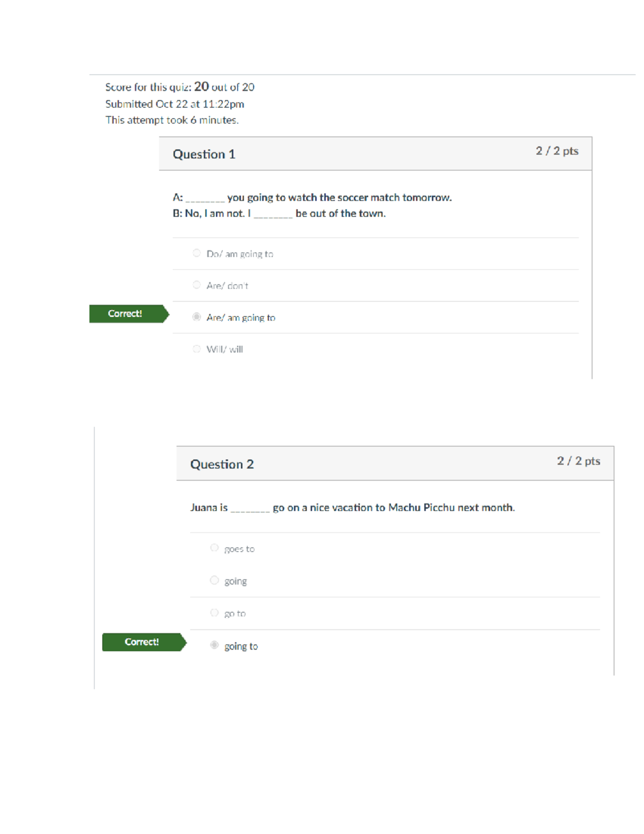Screen dimensions: 644x834
Task: Choose the 'going' radio option
Action: click(214, 580)
